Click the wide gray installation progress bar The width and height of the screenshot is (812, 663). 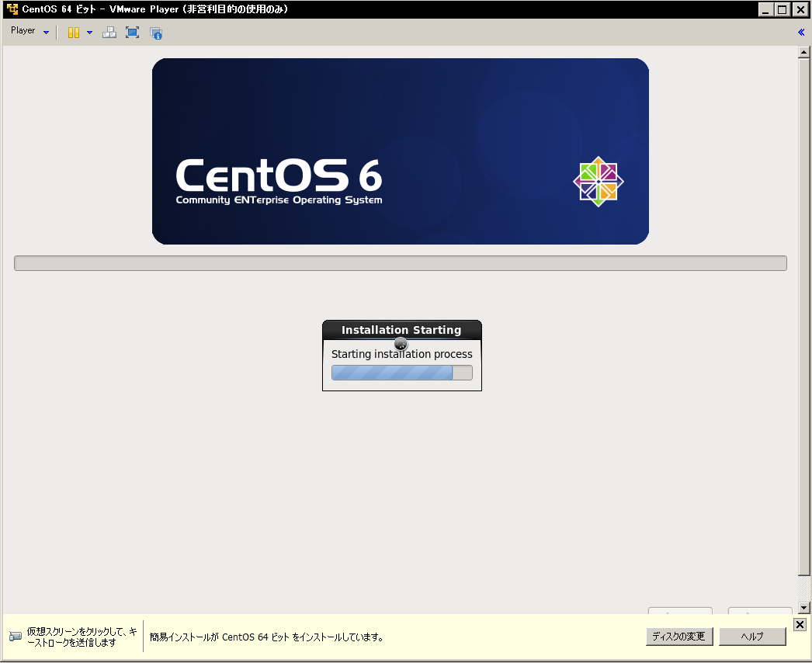tap(401, 263)
